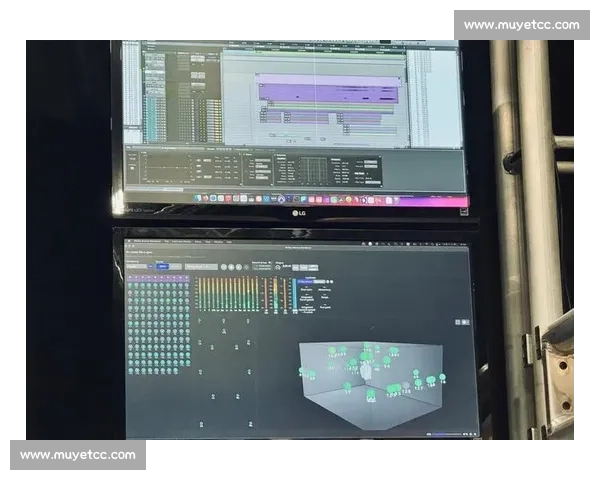Open Finder from the macOS Dock
The height and width of the screenshot is (480, 600).
pos(196,198)
